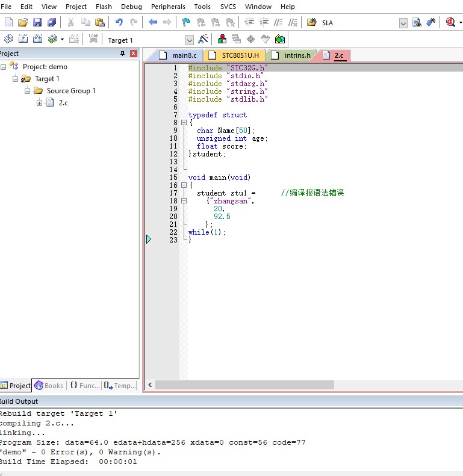Click SLA find text field
463x476 pixels.
tap(359, 23)
